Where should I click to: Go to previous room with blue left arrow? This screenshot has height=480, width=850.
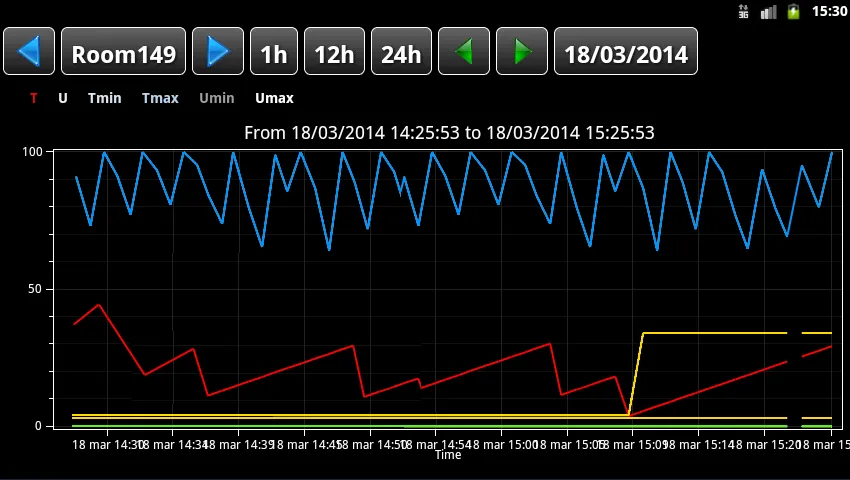point(29,51)
